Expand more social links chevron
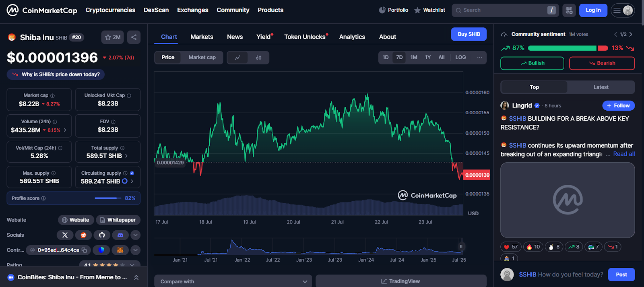Screen dimensions: 644x287 [x=136, y=235]
